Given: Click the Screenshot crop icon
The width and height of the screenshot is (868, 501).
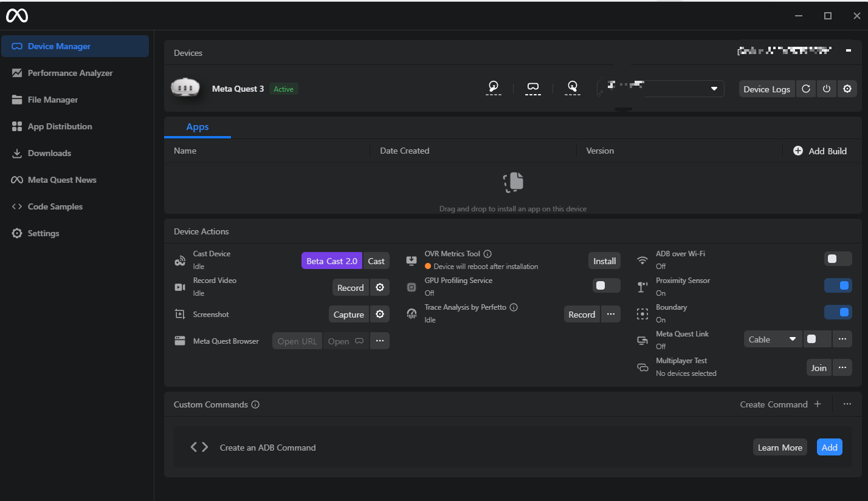Looking at the screenshot, I should tap(180, 315).
